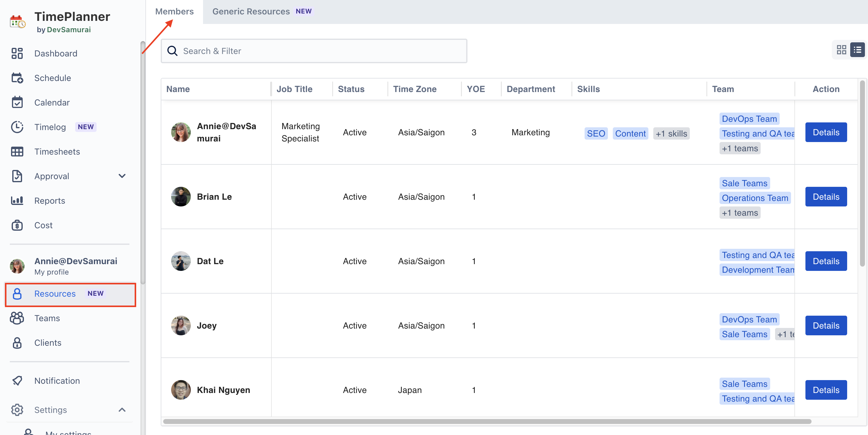Switch to grid view layout
The height and width of the screenshot is (435, 868).
841,50
